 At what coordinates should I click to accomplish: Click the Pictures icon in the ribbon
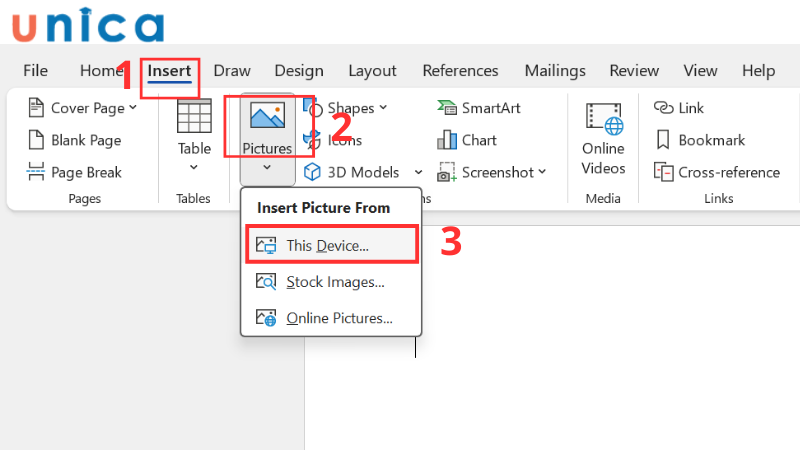[x=267, y=118]
